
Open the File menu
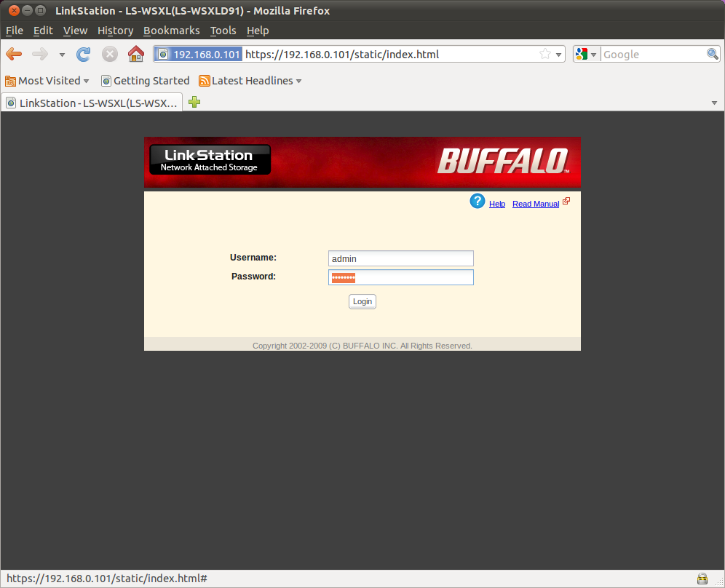coord(15,31)
